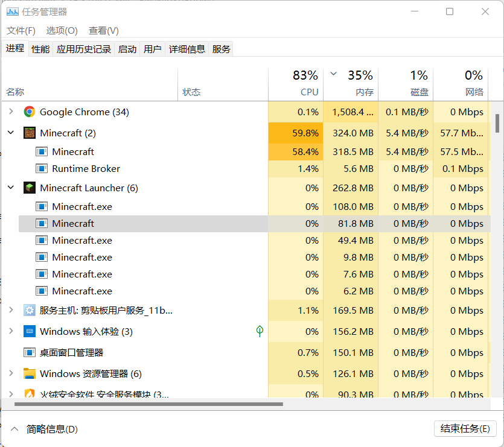This screenshot has height=447, width=504.
Task: Sort by the 网络 column header
Action: 461,84
